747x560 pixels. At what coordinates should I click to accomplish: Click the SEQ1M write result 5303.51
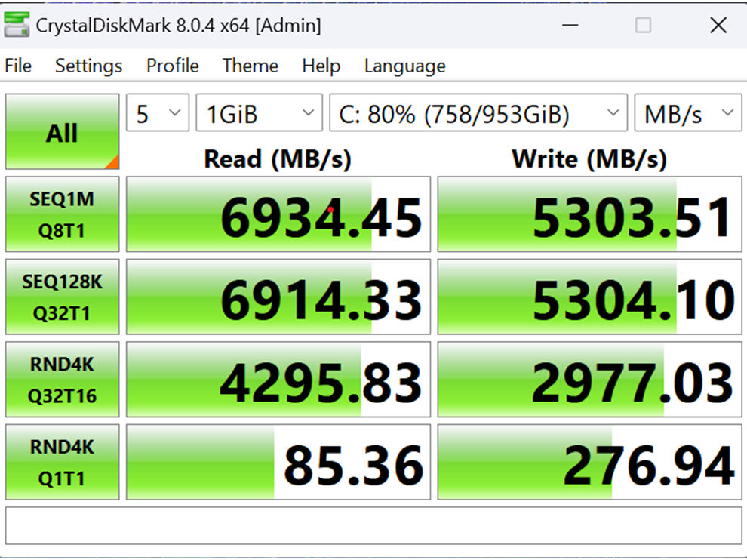pyautogui.click(x=590, y=214)
